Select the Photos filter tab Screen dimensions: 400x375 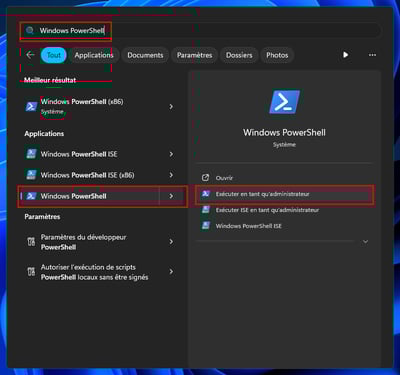(277, 55)
